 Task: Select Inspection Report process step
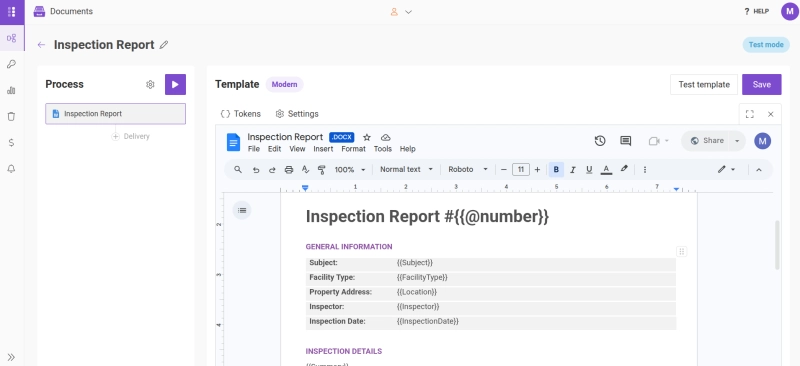tap(115, 114)
